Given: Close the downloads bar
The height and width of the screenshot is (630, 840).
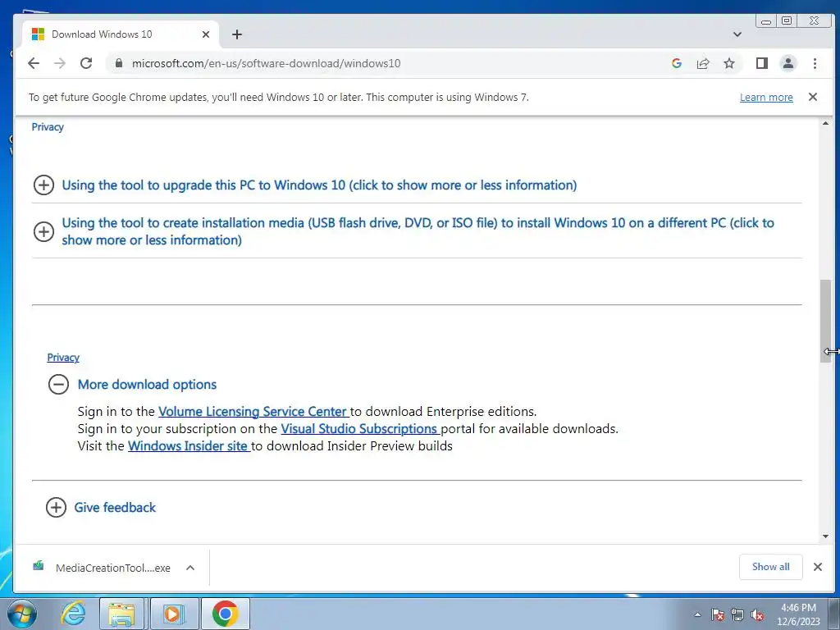Looking at the screenshot, I should coord(818,567).
